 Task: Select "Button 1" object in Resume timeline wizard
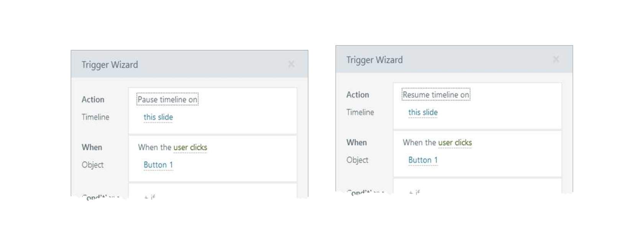coord(423,160)
